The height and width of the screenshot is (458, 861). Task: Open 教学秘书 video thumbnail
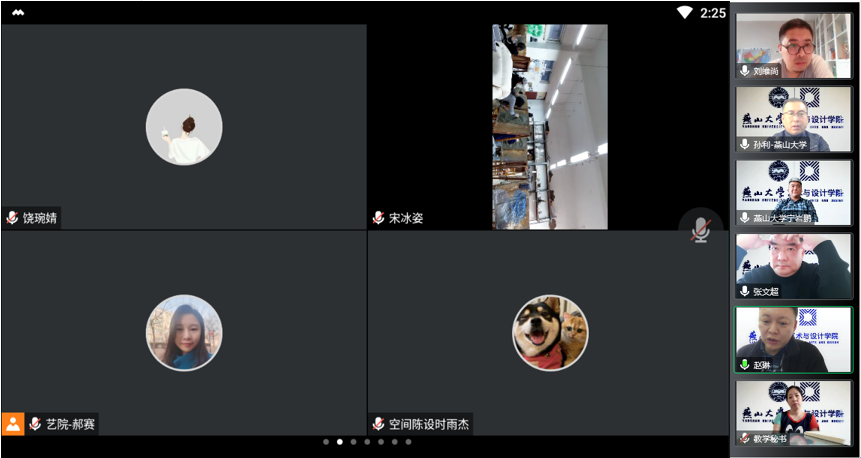[x=794, y=412]
